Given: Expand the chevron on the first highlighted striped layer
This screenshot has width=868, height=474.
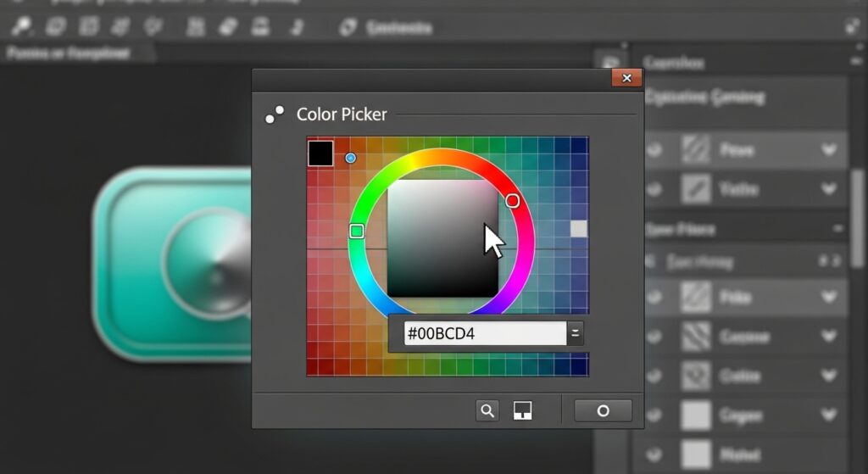Looking at the screenshot, I should pyautogui.click(x=829, y=149).
